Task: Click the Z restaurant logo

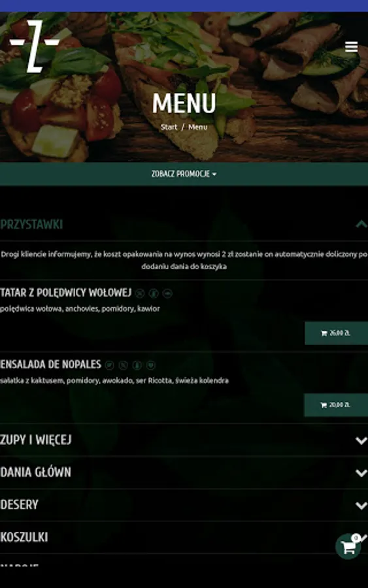Action: tap(34, 46)
